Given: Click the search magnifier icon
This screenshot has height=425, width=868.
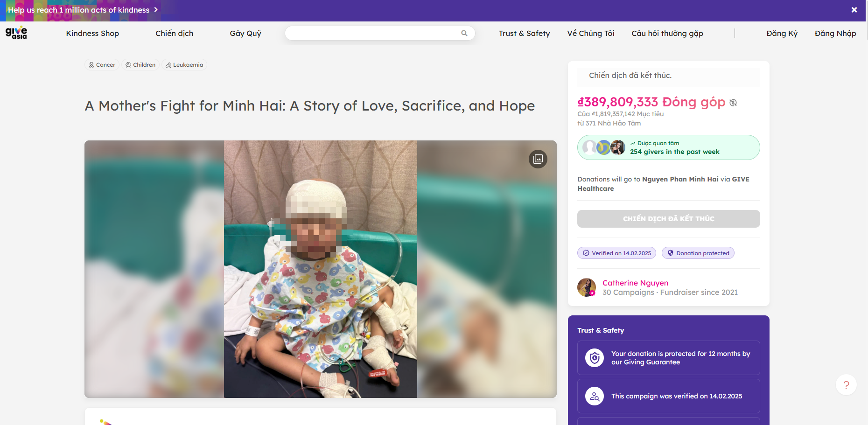Looking at the screenshot, I should 464,33.
